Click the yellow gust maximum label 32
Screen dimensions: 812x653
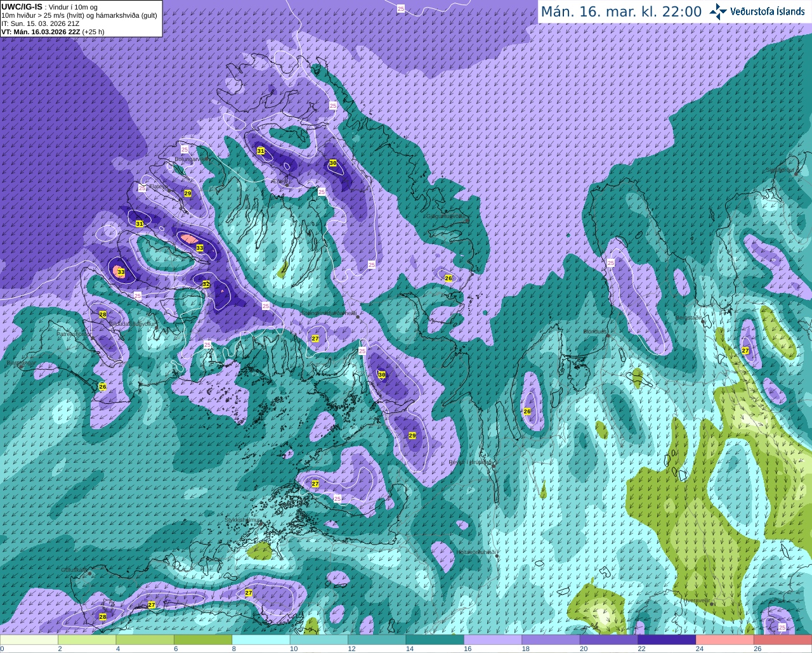[x=206, y=285]
